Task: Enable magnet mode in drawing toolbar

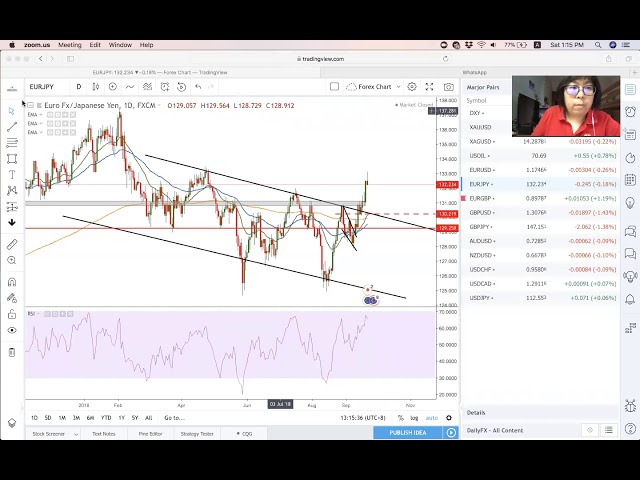Action: pyautogui.click(x=12, y=282)
